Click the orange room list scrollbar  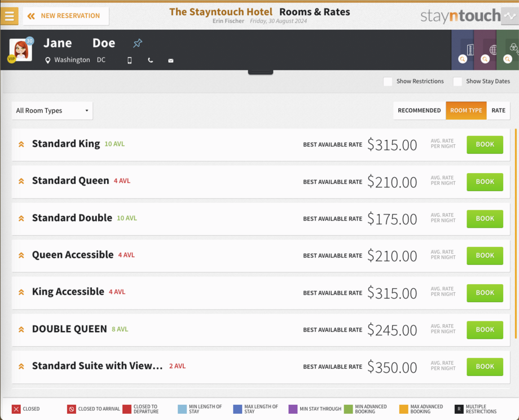(x=516, y=233)
